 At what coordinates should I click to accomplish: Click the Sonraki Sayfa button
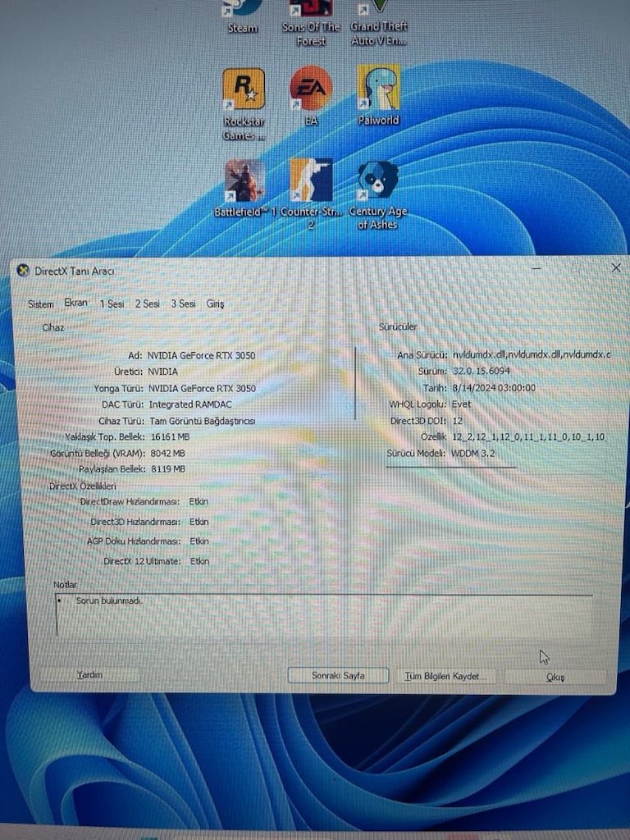338,676
